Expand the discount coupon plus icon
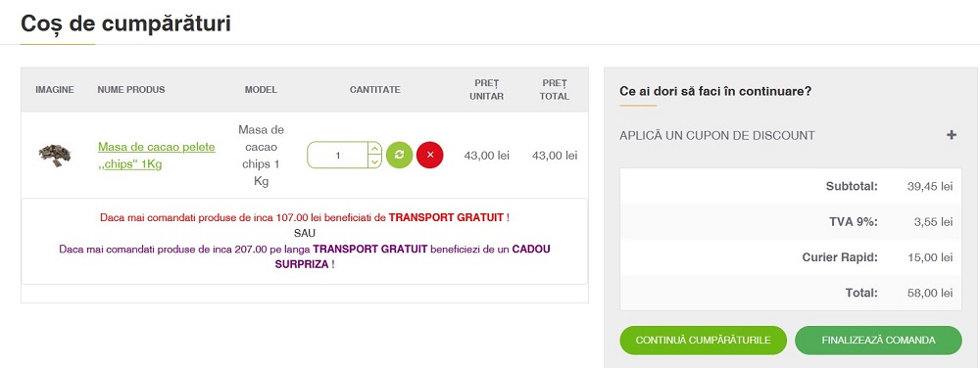 (x=952, y=135)
